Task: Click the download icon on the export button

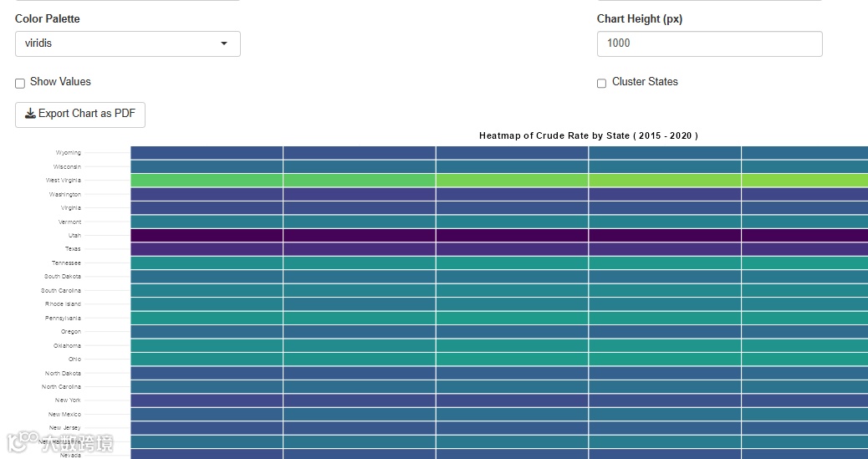Action: pyautogui.click(x=30, y=114)
